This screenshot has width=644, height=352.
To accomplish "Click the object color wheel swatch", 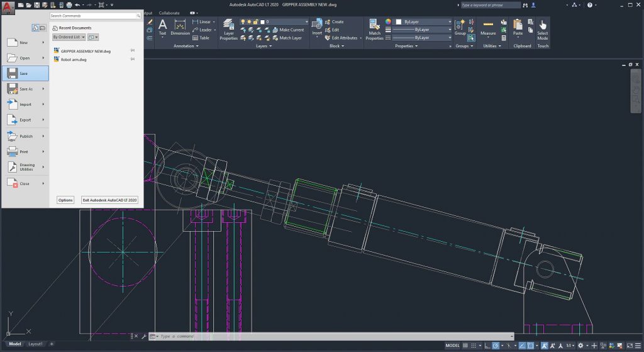I will pyautogui.click(x=388, y=22).
